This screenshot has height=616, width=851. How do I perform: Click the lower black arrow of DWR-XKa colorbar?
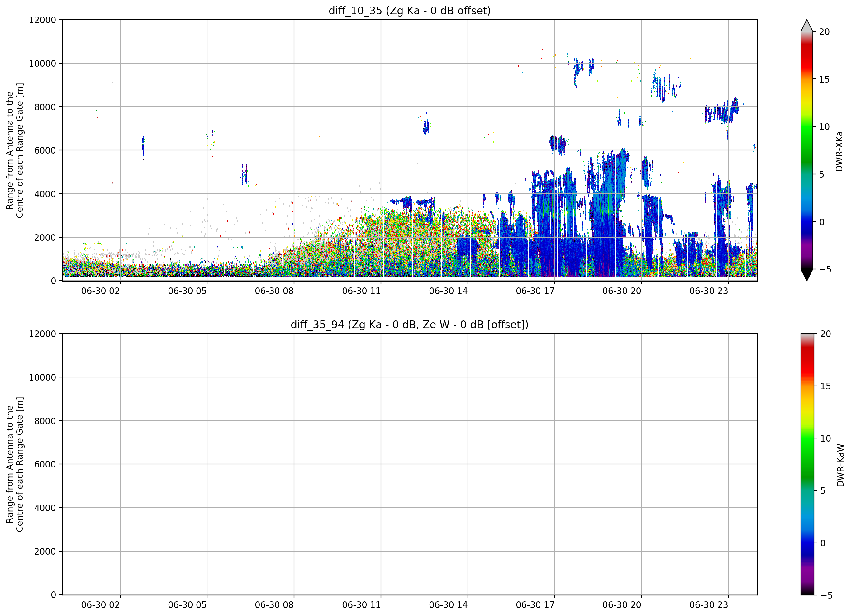point(807,275)
